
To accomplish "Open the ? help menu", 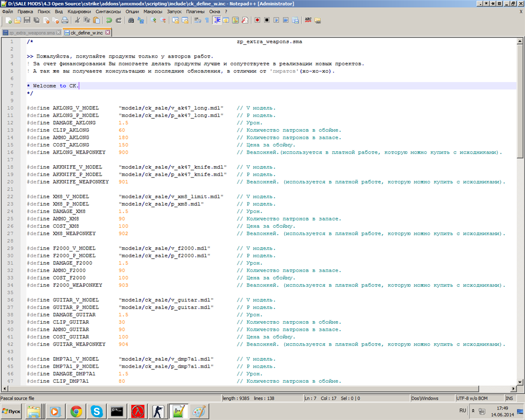I will point(226,11).
